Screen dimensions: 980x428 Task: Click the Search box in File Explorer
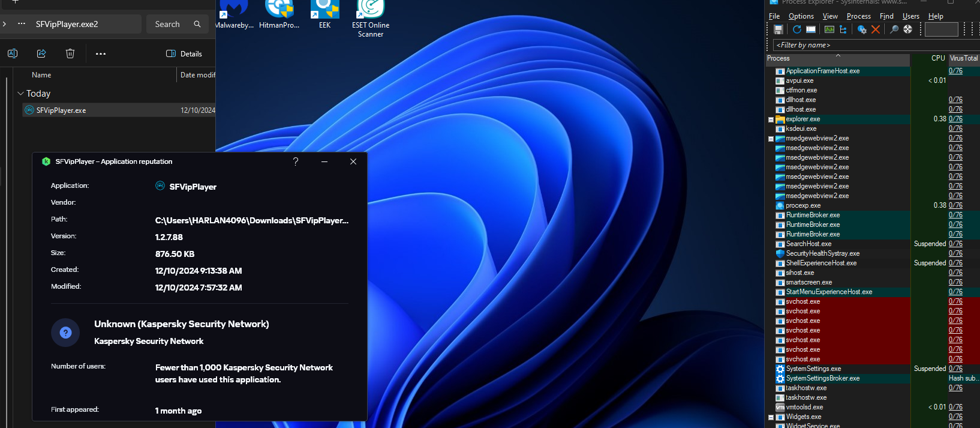(178, 24)
